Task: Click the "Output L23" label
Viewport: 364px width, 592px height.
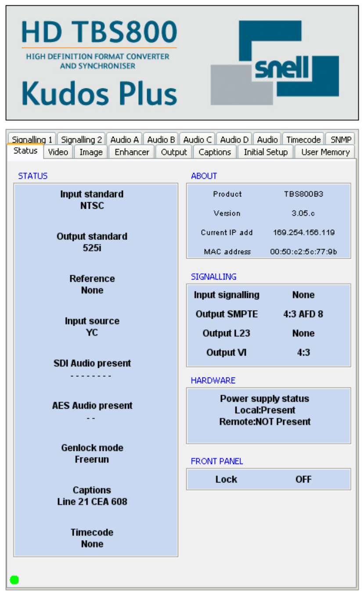Action: tap(227, 333)
